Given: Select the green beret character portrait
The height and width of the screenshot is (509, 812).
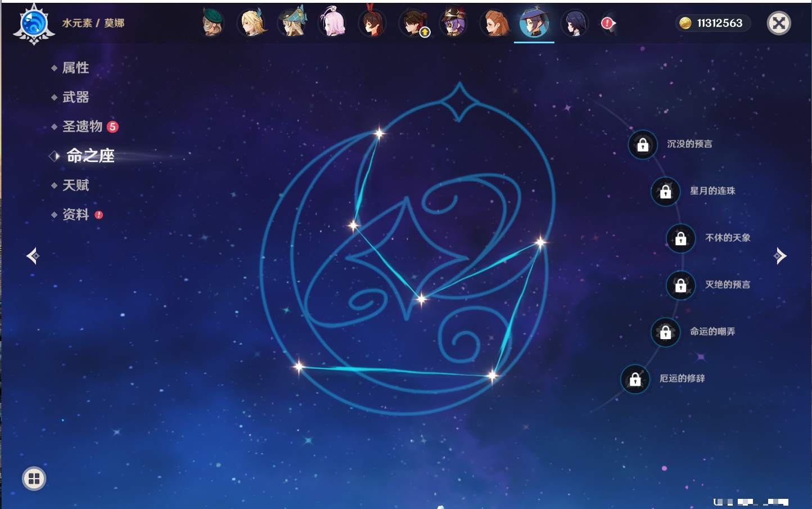Looking at the screenshot, I should 212,24.
